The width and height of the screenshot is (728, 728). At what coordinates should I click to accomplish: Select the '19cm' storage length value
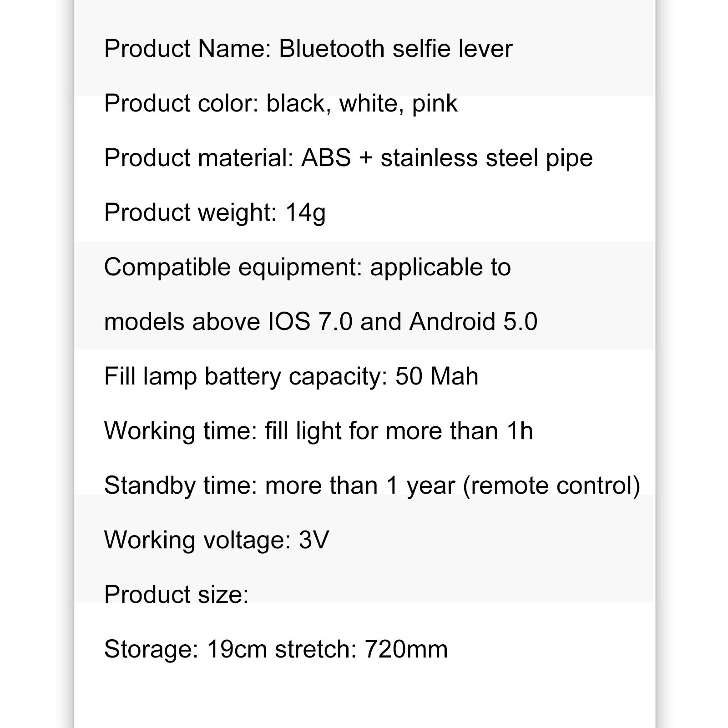pyautogui.click(x=237, y=649)
